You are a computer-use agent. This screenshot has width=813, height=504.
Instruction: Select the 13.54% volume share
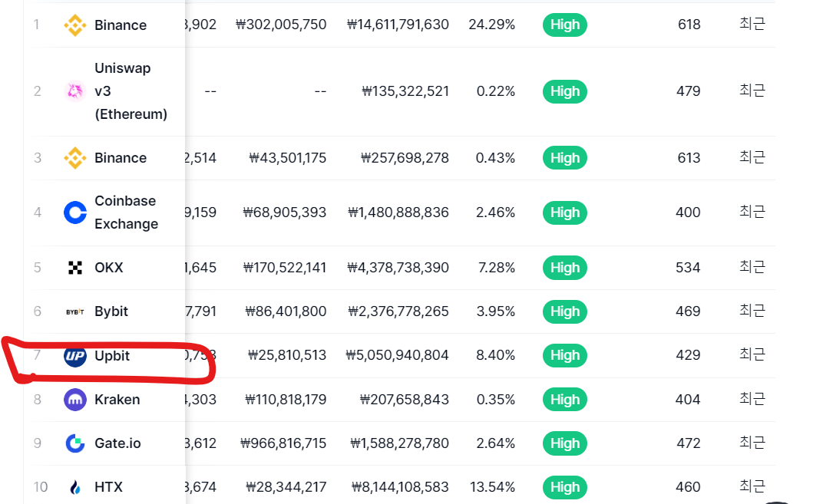coord(493,487)
